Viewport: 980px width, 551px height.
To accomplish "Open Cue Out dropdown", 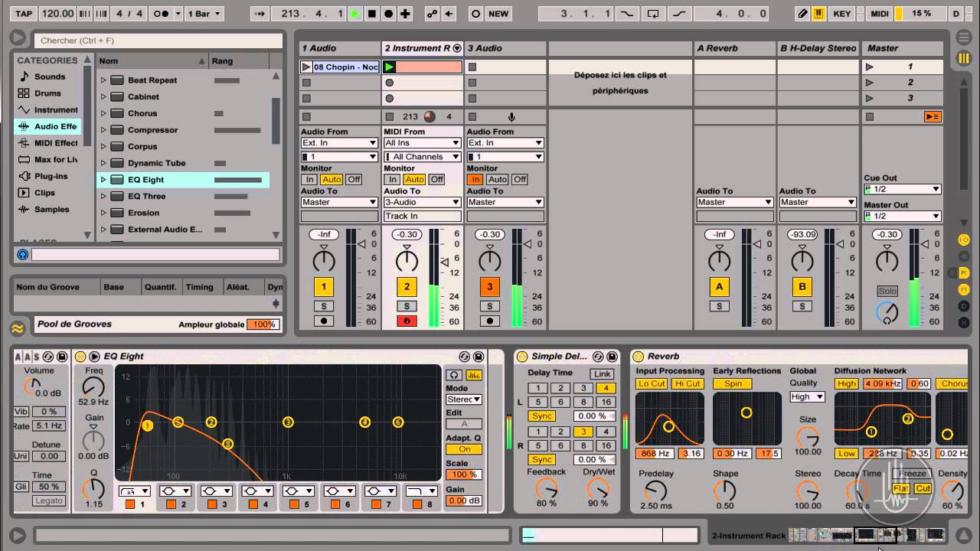I will click(x=903, y=189).
